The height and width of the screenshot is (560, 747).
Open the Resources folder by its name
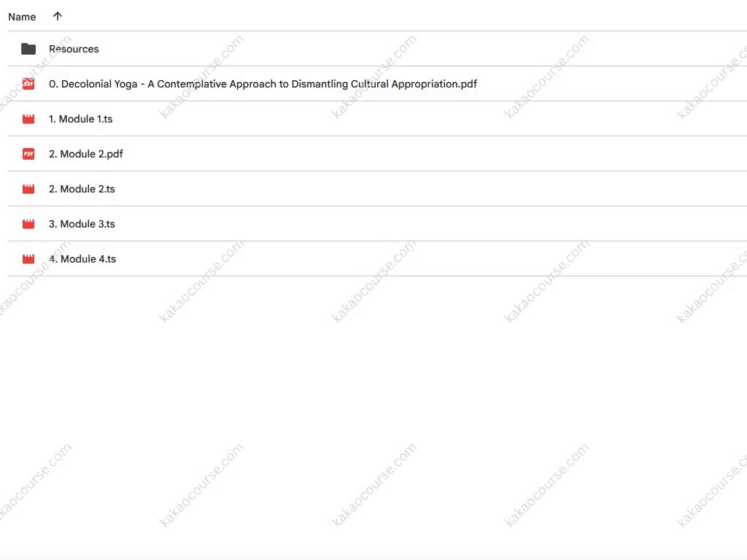coord(74,49)
